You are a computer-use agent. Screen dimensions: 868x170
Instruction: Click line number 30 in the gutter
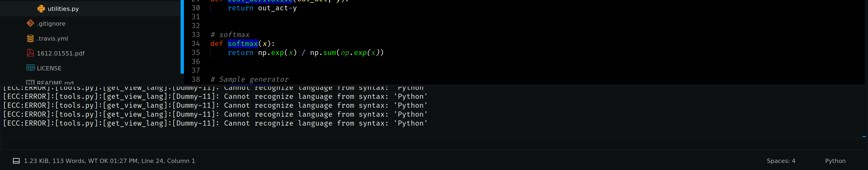click(x=196, y=8)
